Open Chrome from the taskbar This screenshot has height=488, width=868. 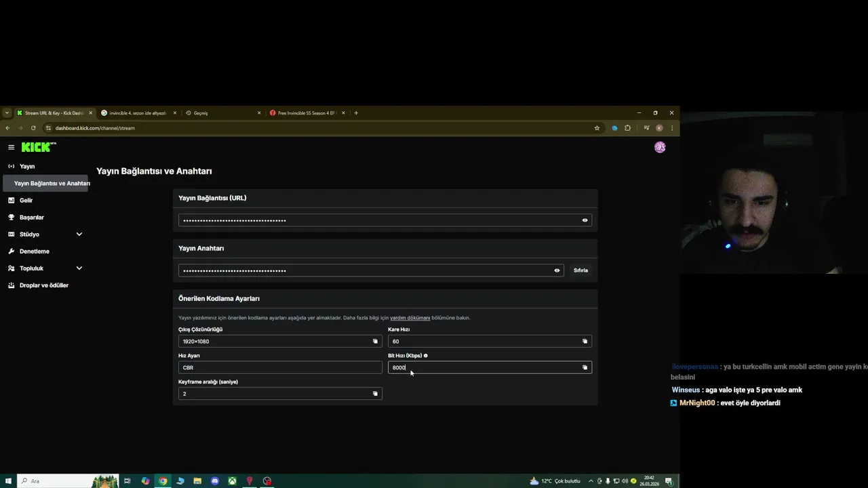(163, 481)
